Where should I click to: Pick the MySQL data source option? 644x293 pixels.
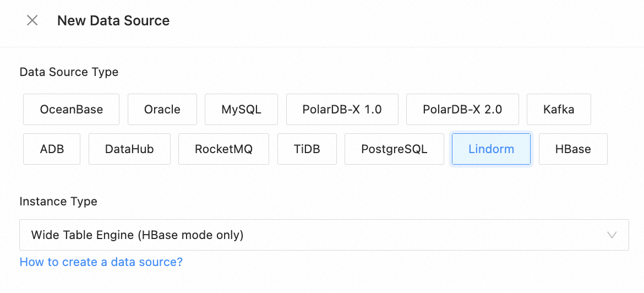coord(241,110)
